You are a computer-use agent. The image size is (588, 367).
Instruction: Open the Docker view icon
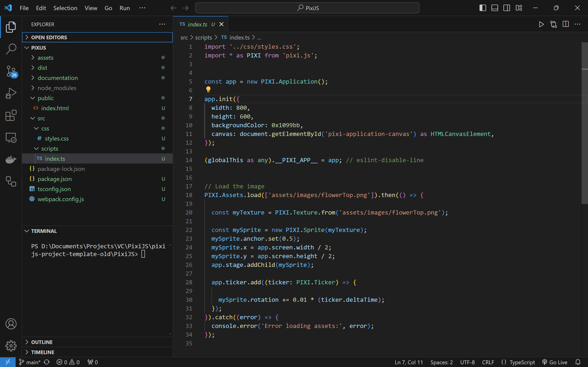(x=11, y=159)
